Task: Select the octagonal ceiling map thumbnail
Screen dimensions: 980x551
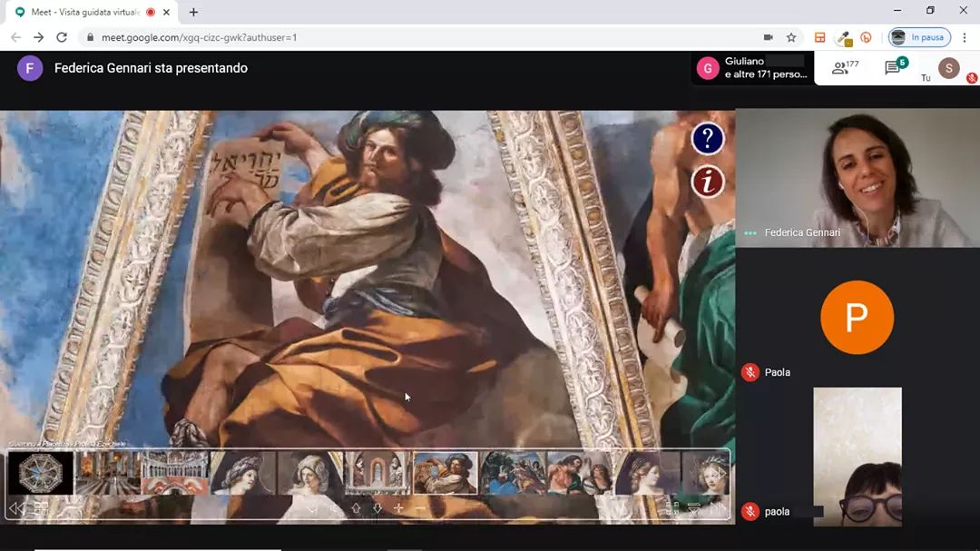Action: tap(41, 473)
